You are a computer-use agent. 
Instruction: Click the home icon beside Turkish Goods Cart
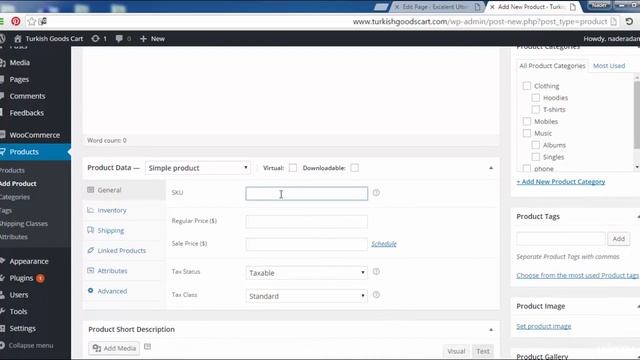tap(18, 39)
